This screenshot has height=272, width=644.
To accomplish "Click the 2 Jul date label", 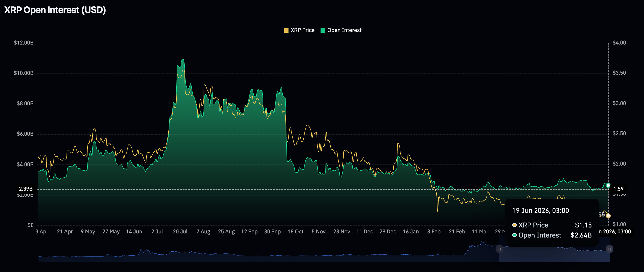I will 157,232.
